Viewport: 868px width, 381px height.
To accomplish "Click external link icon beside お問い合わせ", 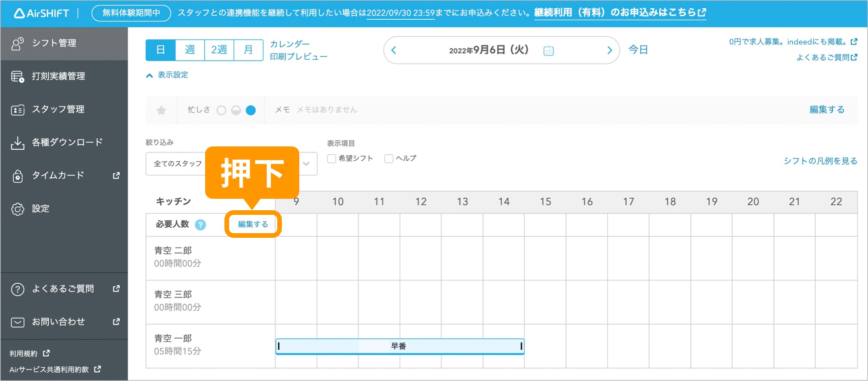I will coord(116,321).
